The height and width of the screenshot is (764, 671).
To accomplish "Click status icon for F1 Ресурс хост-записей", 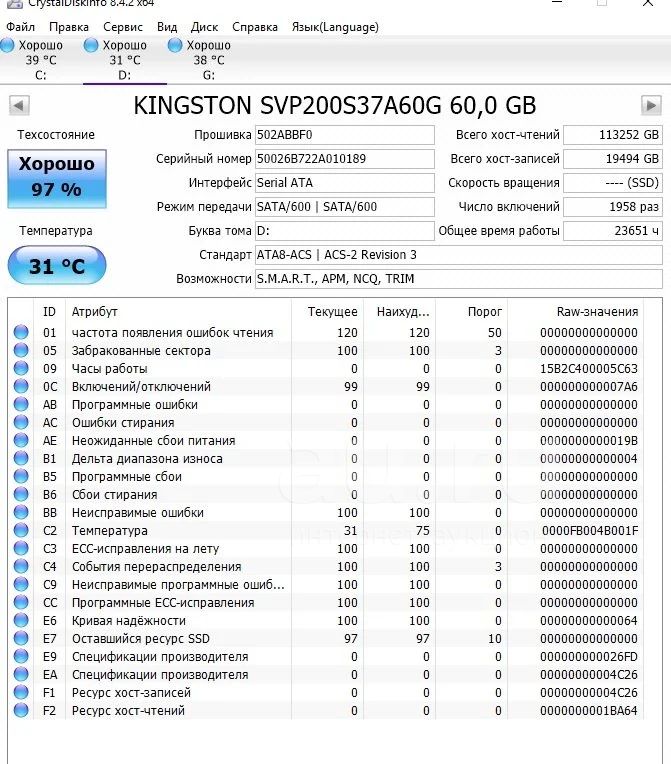I will click(x=21, y=692).
